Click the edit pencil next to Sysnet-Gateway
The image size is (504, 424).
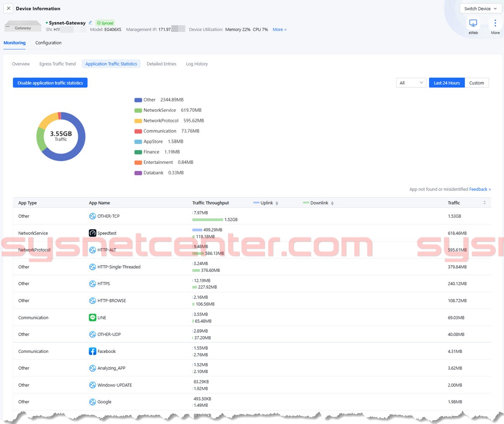[90, 23]
